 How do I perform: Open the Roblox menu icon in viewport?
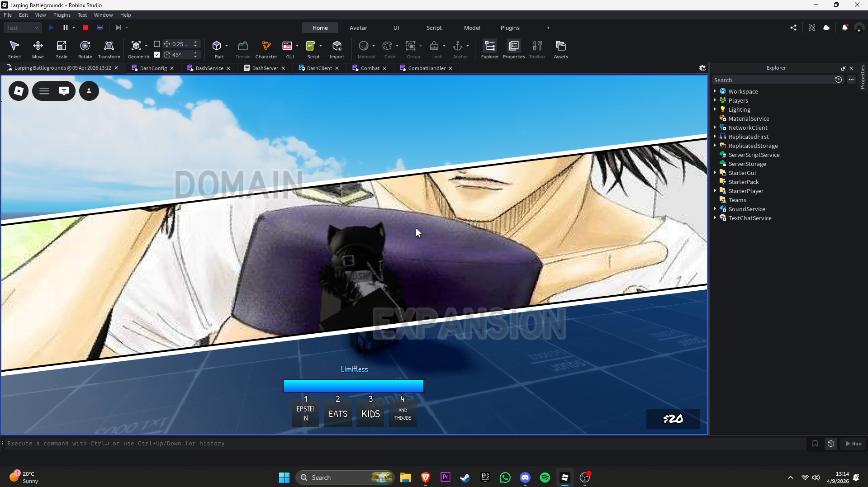tap(19, 91)
